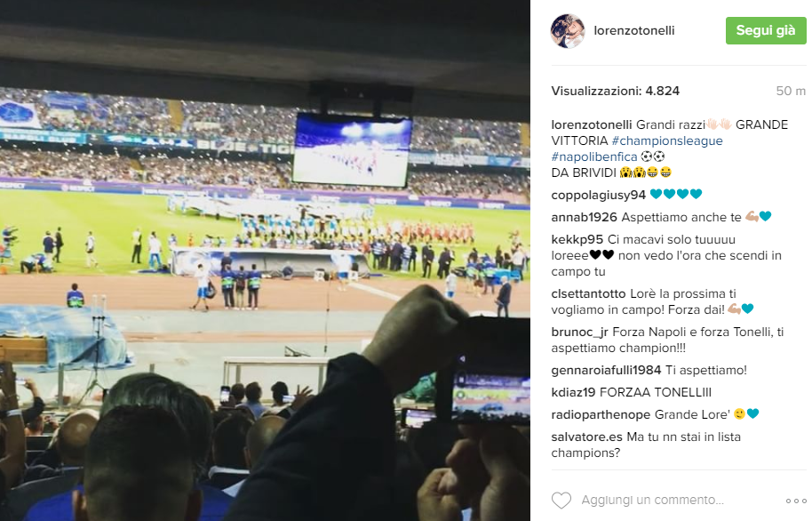Visit kekkp95 user profile
The width and height of the screenshot is (812, 521).
pos(577,239)
